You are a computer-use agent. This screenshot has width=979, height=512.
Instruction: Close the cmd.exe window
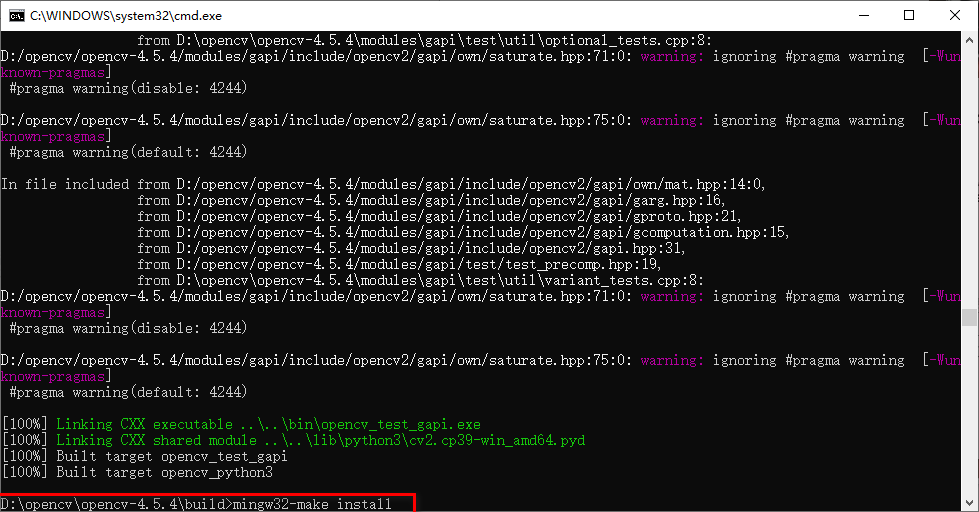pyautogui.click(x=955, y=16)
